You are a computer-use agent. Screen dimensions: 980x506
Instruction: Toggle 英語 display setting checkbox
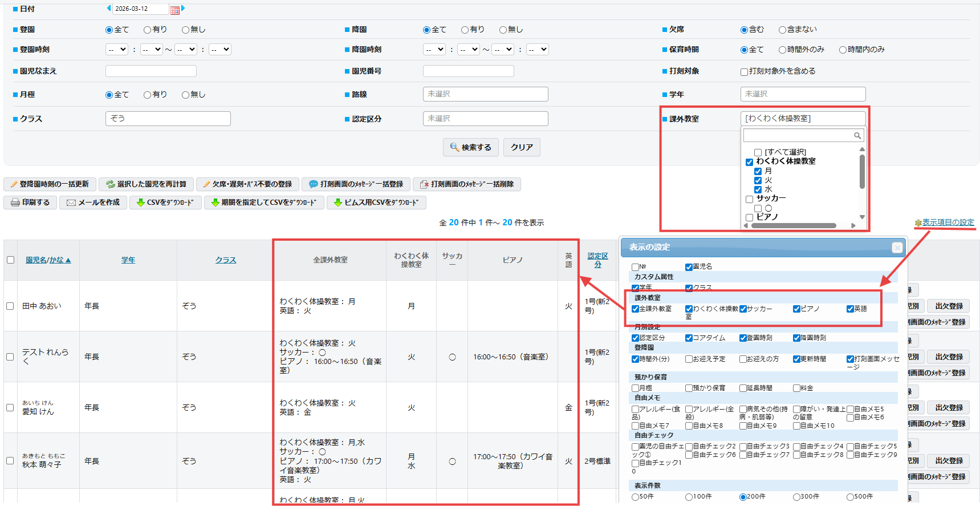coord(850,309)
